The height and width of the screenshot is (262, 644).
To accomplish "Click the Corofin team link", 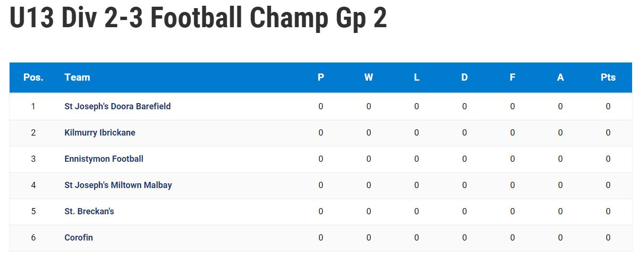I will click(79, 238).
